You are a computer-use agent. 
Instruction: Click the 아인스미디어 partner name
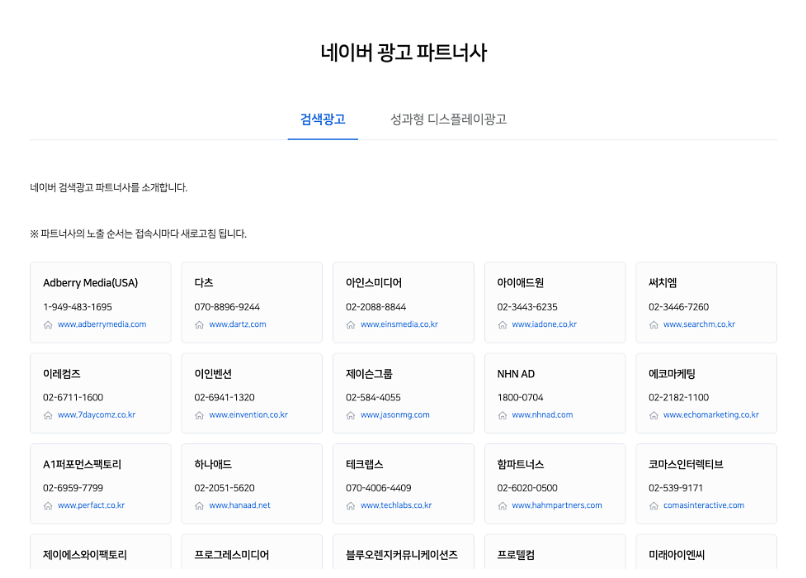tap(374, 283)
